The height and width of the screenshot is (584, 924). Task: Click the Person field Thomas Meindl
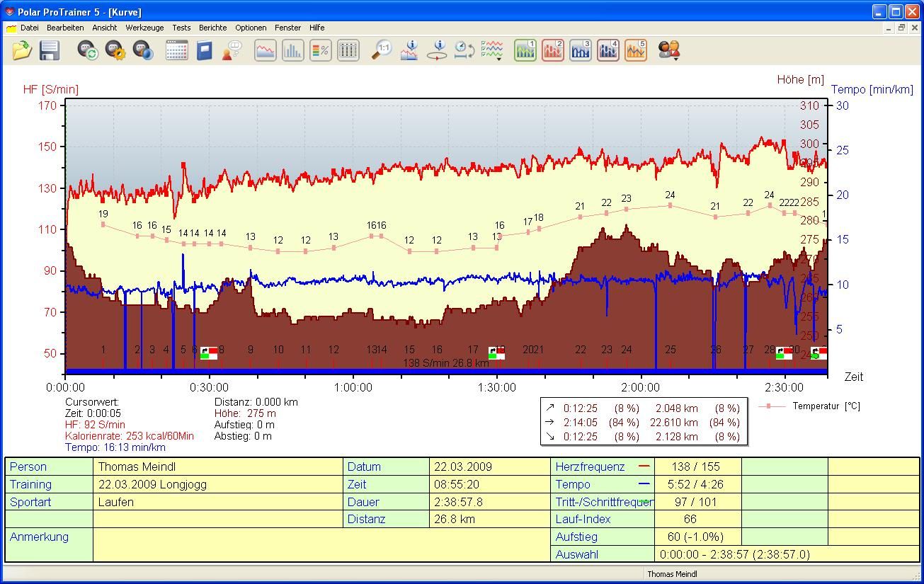(x=218, y=466)
